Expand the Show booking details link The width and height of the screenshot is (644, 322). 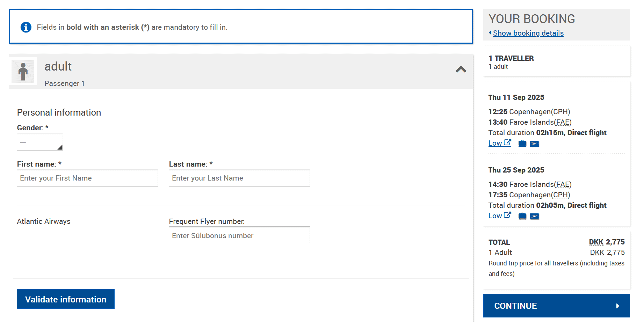click(x=528, y=33)
